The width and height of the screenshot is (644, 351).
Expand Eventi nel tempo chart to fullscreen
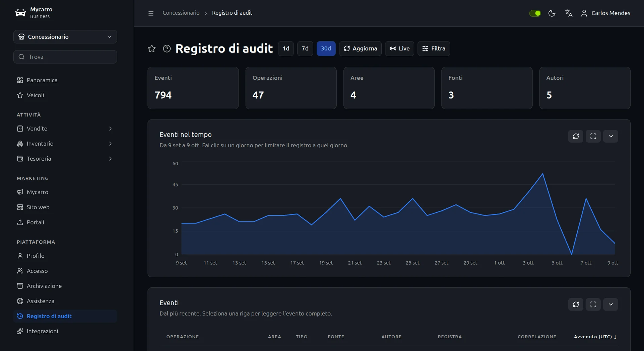[x=593, y=136]
